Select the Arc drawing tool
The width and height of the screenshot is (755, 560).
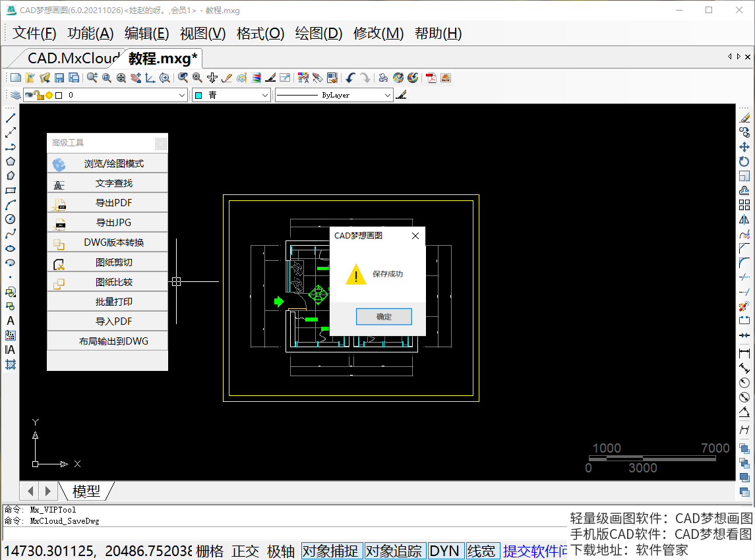tap(11, 205)
